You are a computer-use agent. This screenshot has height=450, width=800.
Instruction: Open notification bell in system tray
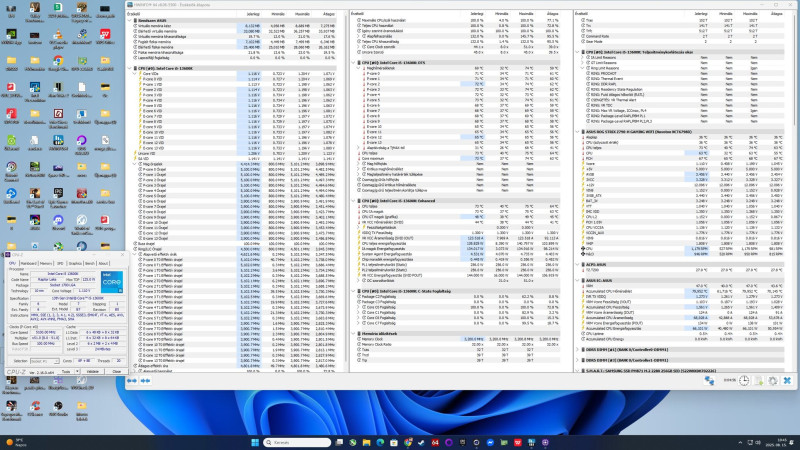(792, 442)
